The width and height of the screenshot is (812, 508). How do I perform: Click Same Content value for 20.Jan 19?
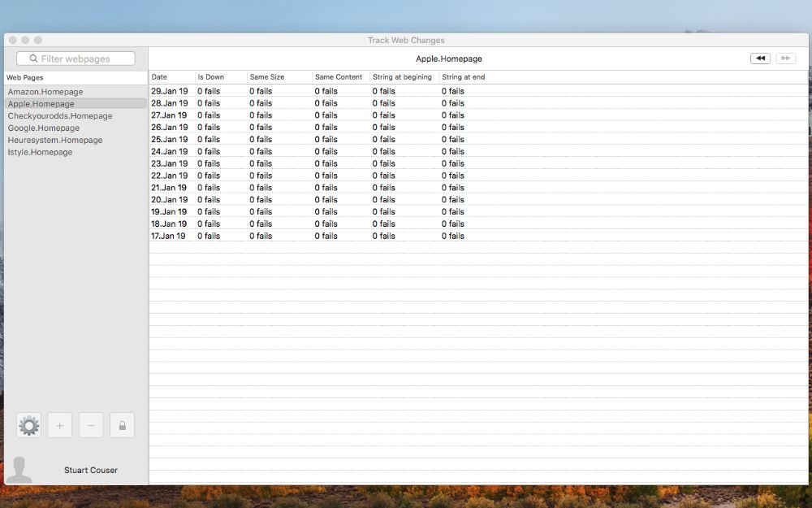click(326, 200)
